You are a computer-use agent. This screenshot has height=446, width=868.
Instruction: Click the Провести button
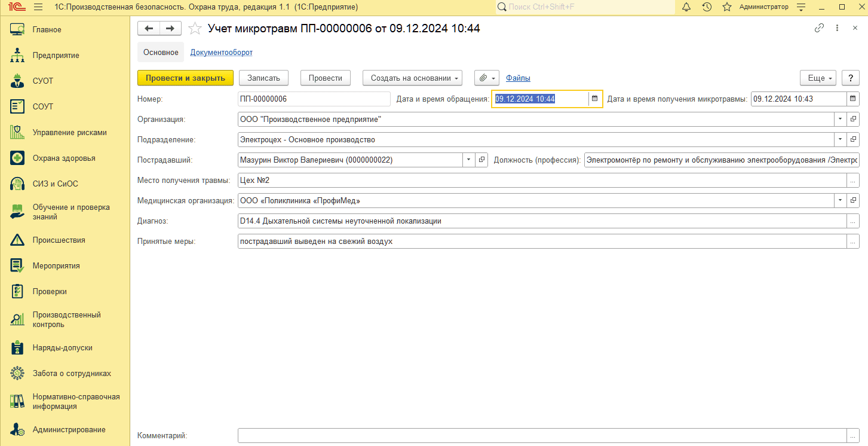point(326,78)
